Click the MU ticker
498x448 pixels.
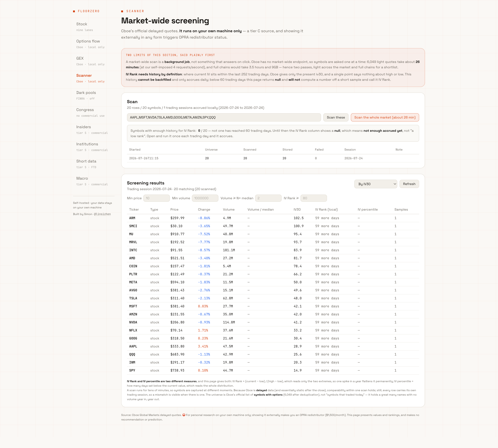click(x=131, y=234)
